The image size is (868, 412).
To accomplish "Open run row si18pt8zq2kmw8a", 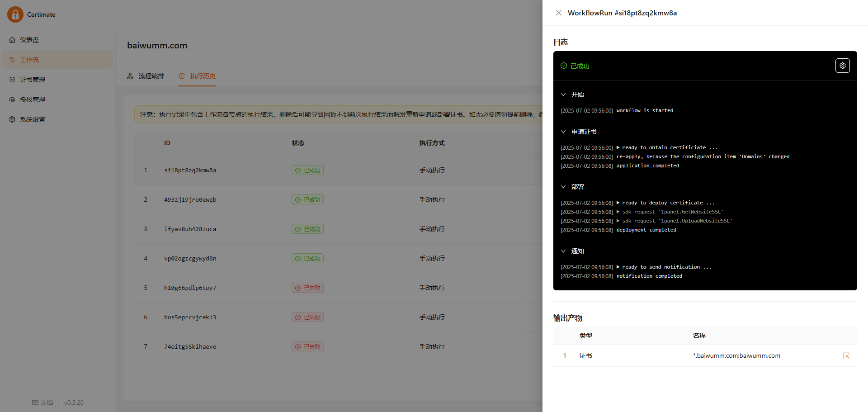I will [x=338, y=170].
